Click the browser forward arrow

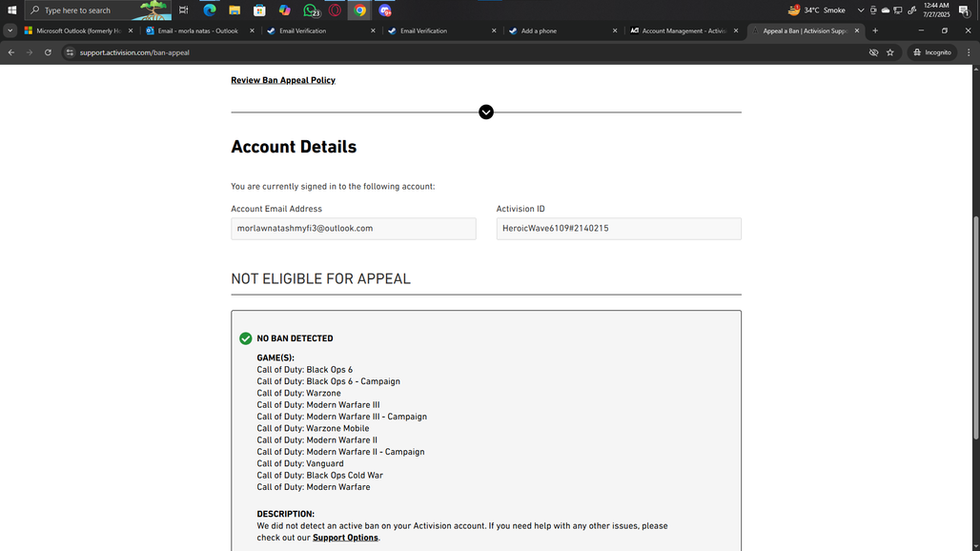30,52
